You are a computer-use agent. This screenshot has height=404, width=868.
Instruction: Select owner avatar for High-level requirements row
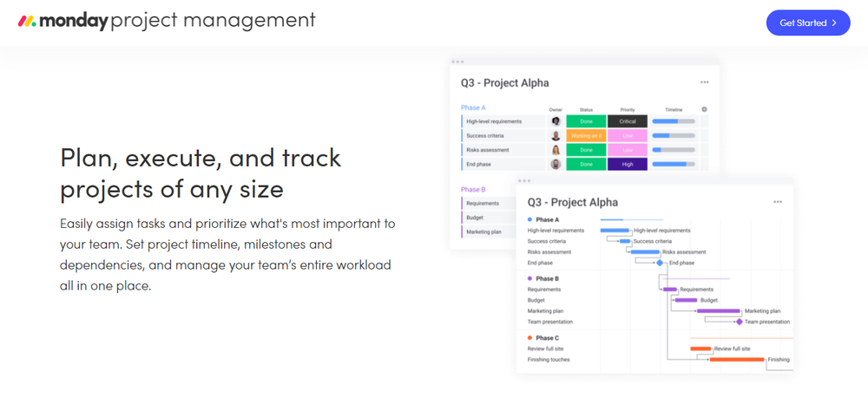pos(556,121)
